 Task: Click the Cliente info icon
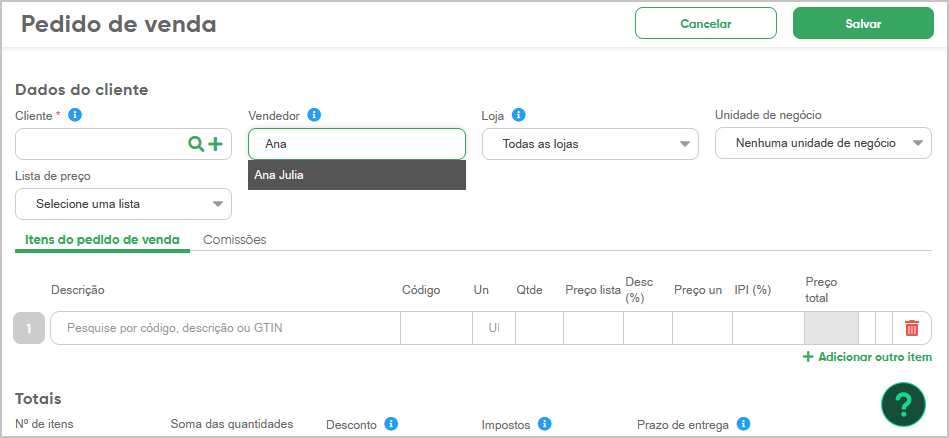[75, 115]
